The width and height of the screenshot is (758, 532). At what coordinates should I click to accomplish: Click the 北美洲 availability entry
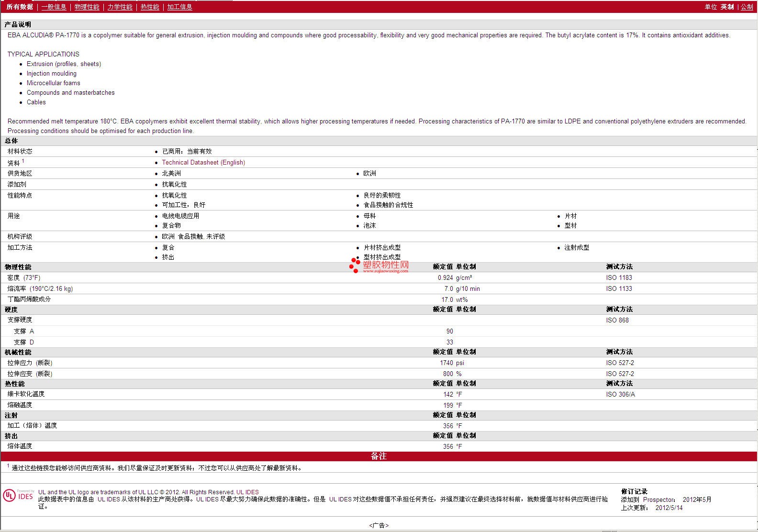click(171, 173)
